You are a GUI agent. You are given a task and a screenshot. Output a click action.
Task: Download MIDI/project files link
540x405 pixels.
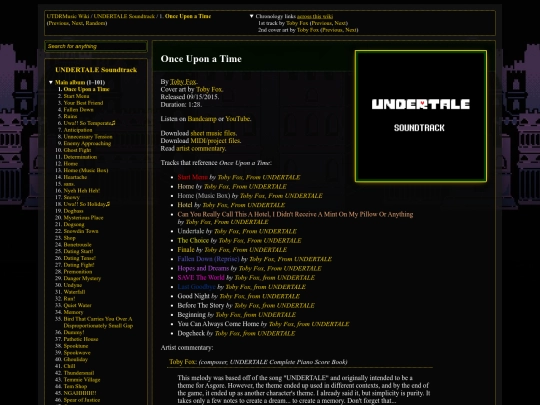pos(215,141)
